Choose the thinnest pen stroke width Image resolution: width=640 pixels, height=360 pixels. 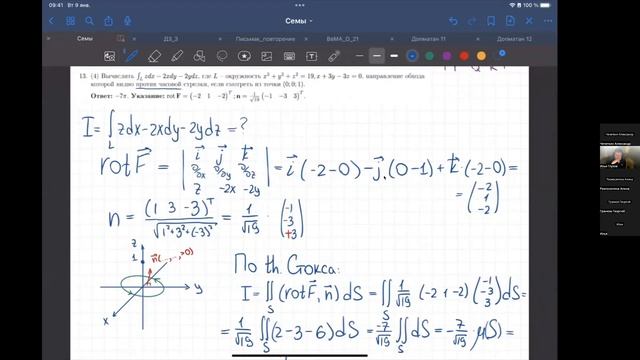point(360,56)
